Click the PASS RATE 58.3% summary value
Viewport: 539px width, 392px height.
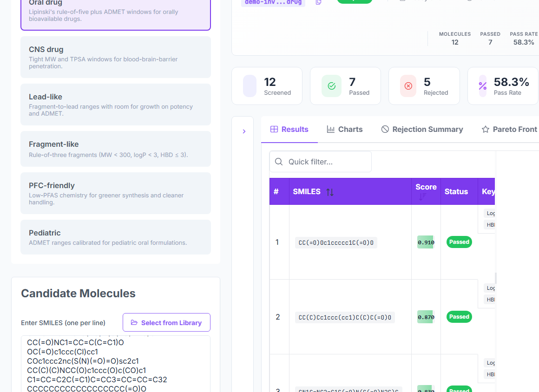click(x=524, y=42)
